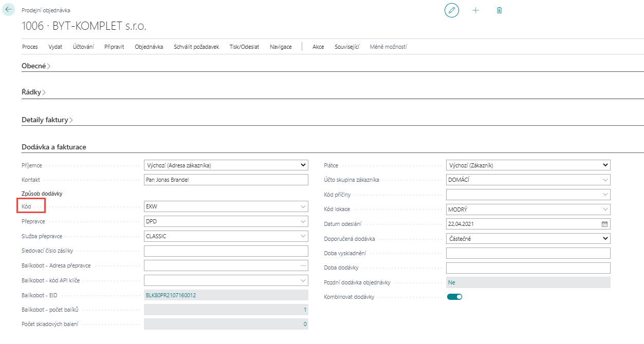Click the plus icon to create new
The image size is (644, 344).
(475, 10)
